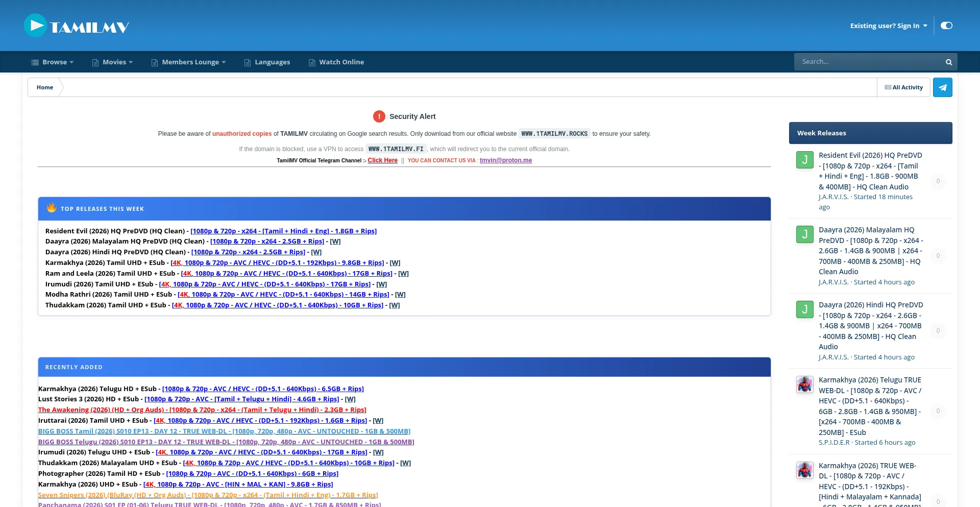
Task: Open Daayra Hindi HQ PreDVD sidebar topic
Action: [871, 326]
